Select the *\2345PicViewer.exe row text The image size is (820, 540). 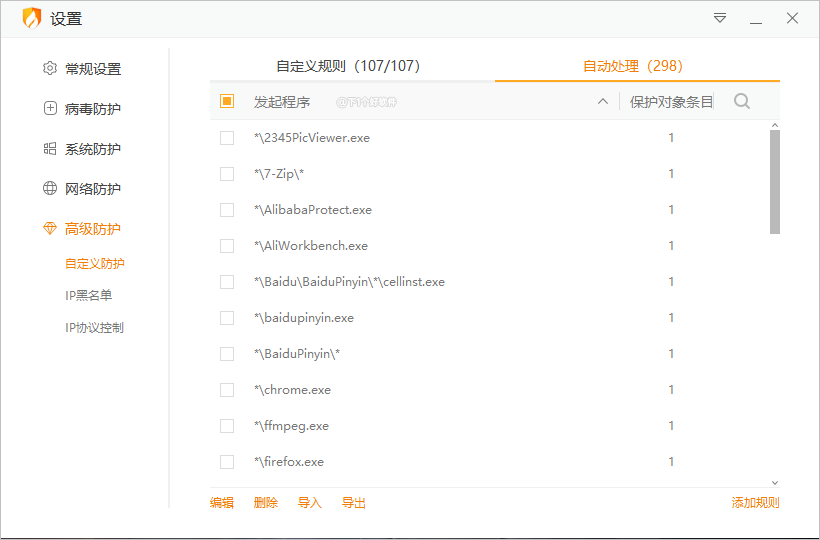312,138
